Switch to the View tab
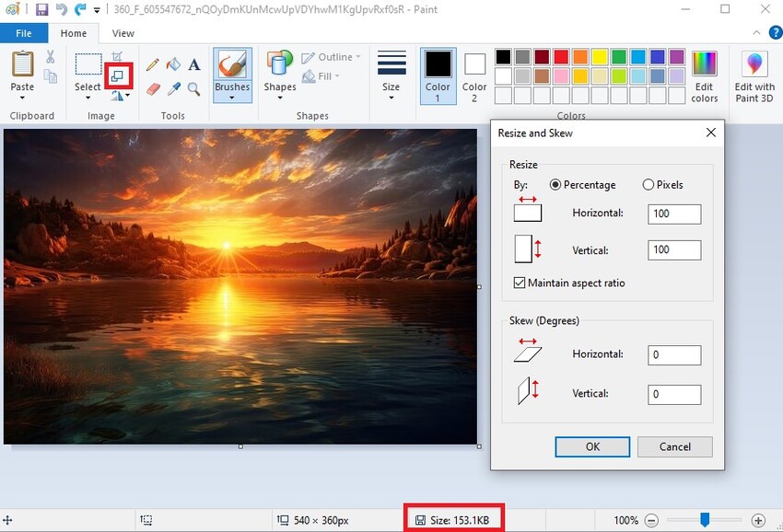Screen dimensions: 783x532 123,33
